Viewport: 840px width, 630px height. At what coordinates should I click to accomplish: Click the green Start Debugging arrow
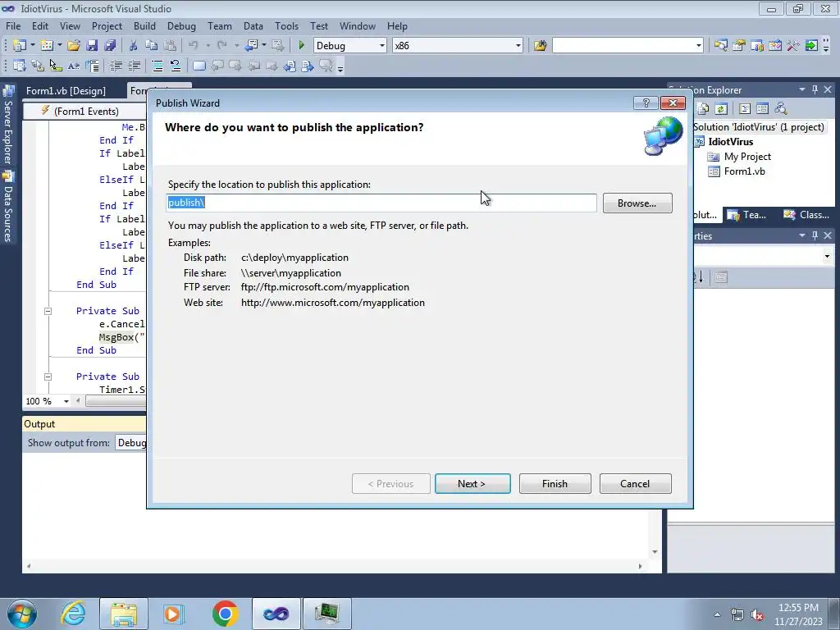click(302, 46)
